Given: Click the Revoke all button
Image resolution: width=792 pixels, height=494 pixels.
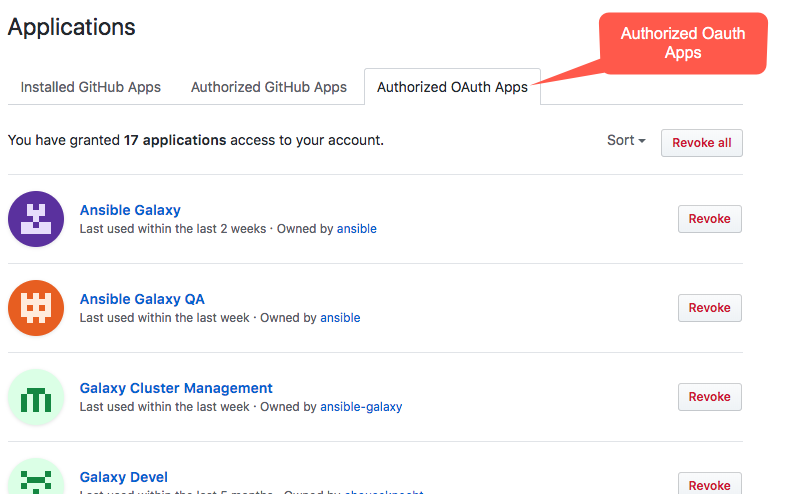Looking at the screenshot, I should (702, 143).
